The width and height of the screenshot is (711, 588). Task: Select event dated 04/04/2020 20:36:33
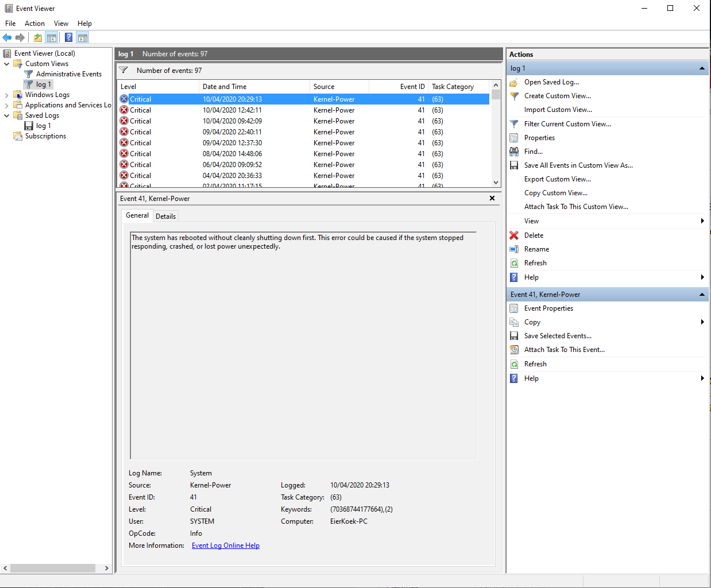click(304, 176)
